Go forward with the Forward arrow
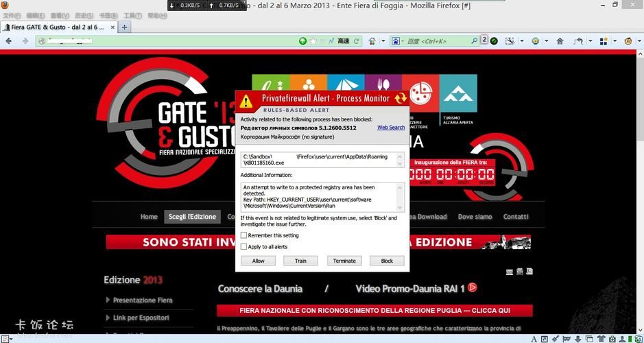Viewport: 644px width, 343px height. point(25,41)
